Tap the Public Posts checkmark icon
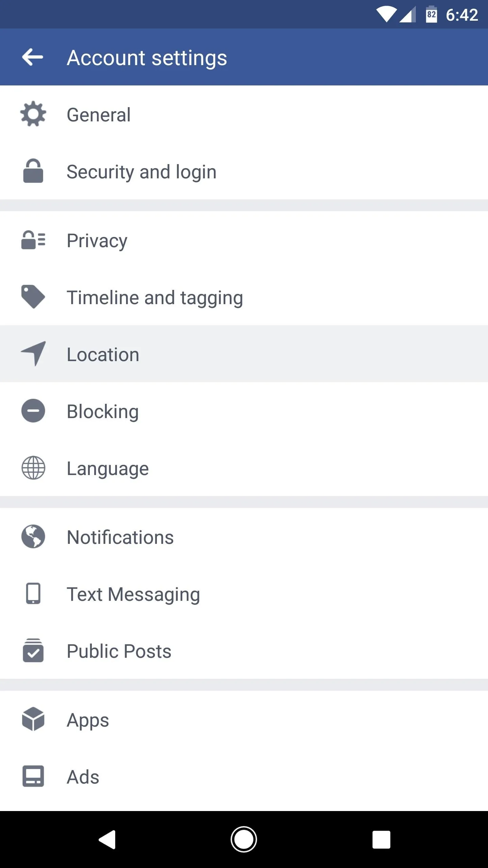 click(x=33, y=650)
